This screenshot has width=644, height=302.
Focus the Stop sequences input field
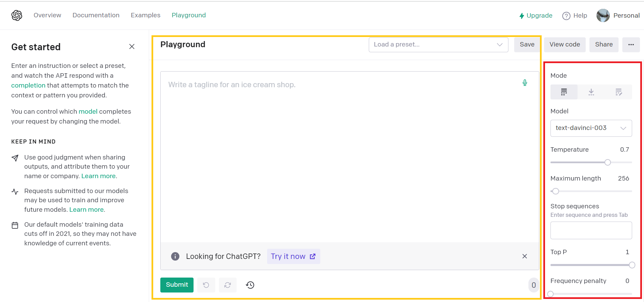(591, 230)
